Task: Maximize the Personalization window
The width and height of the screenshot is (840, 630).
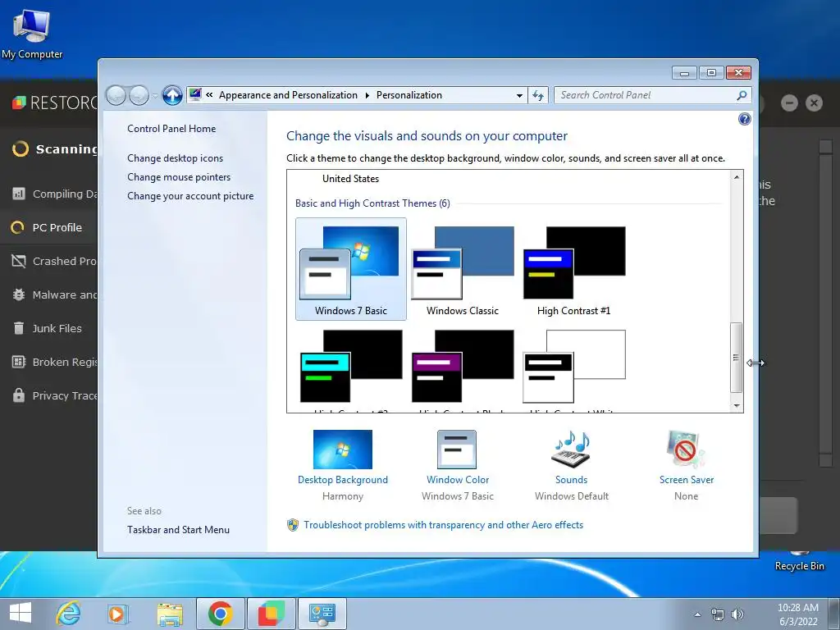Action: [x=711, y=72]
